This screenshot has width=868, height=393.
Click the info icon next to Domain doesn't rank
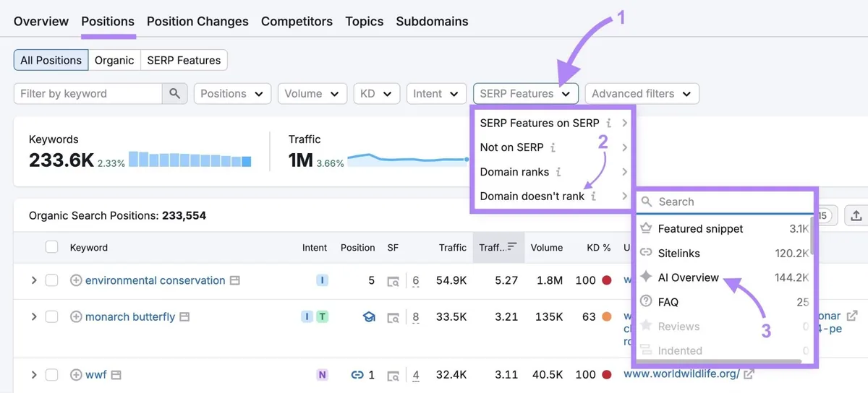click(x=593, y=196)
